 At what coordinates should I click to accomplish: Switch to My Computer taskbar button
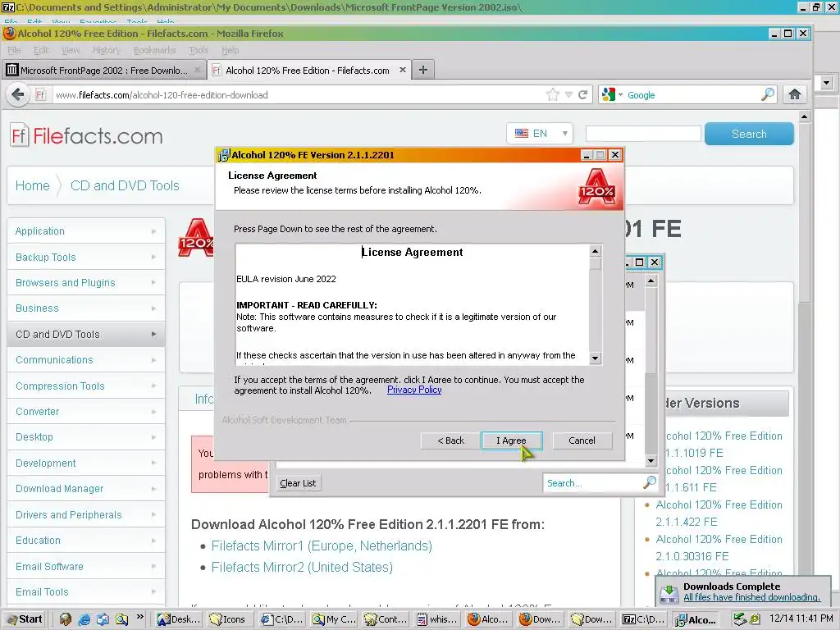point(335,619)
